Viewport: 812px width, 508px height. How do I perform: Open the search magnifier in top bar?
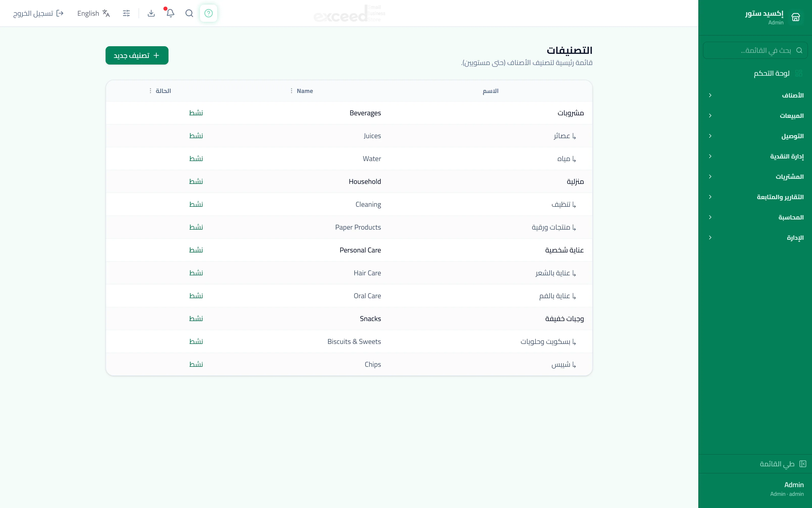tap(189, 13)
